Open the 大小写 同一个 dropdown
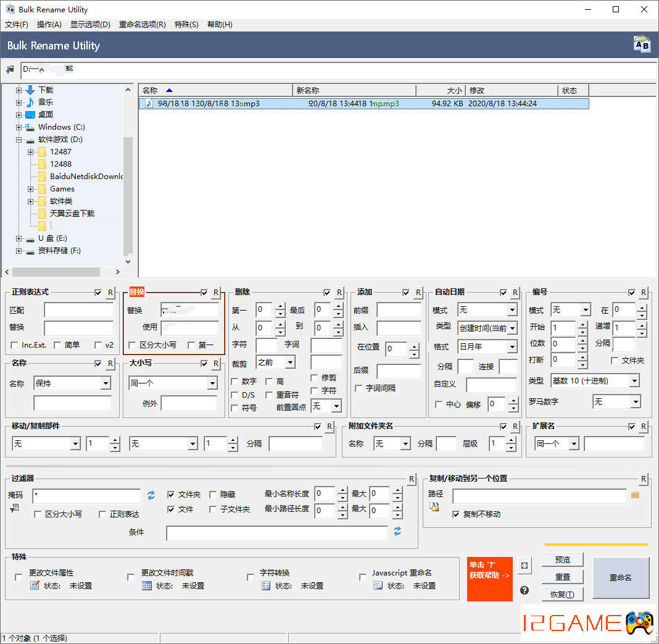The image size is (659, 644). point(212,383)
